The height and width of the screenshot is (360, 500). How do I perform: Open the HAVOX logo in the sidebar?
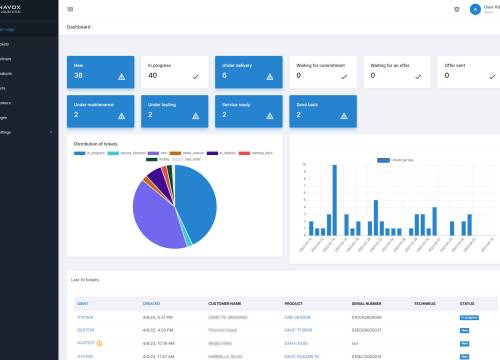11,9
